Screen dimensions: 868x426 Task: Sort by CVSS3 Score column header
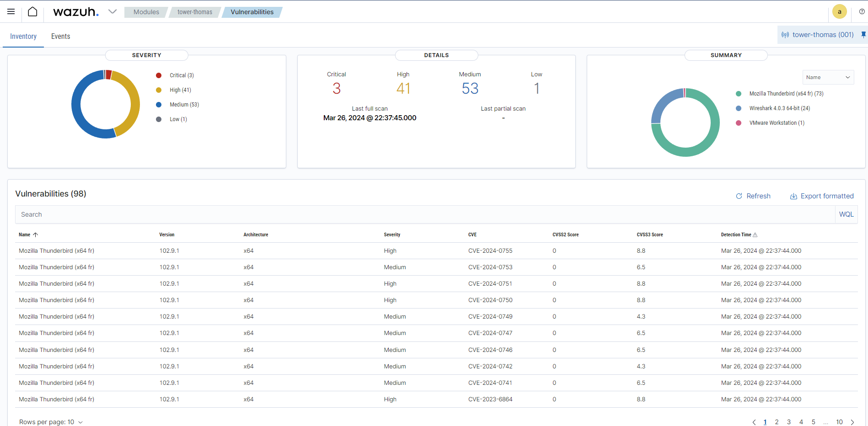pos(650,234)
